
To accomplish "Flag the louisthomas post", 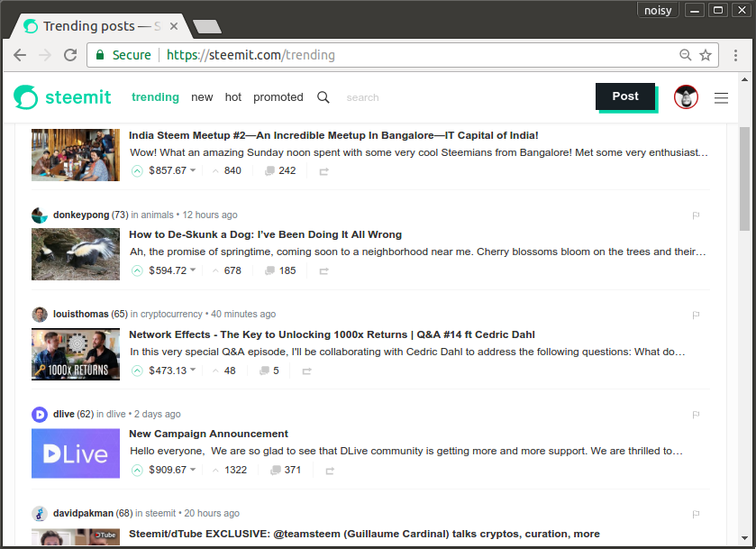I will (696, 315).
